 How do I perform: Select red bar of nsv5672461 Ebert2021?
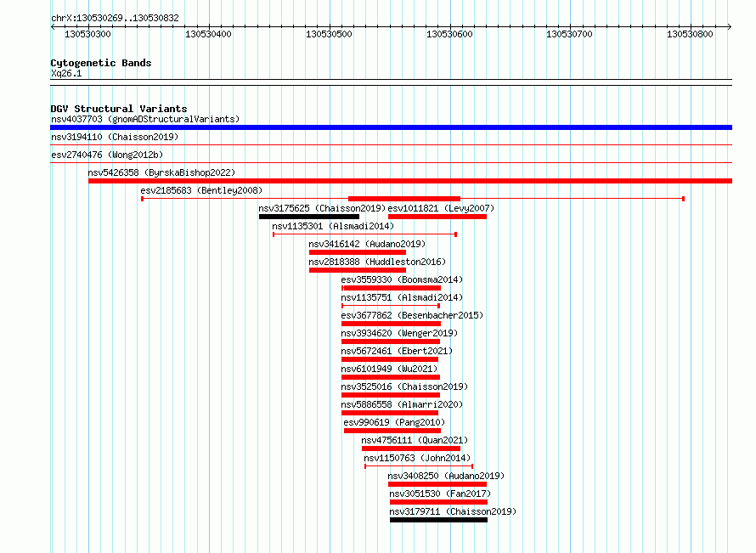tap(390, 359)
